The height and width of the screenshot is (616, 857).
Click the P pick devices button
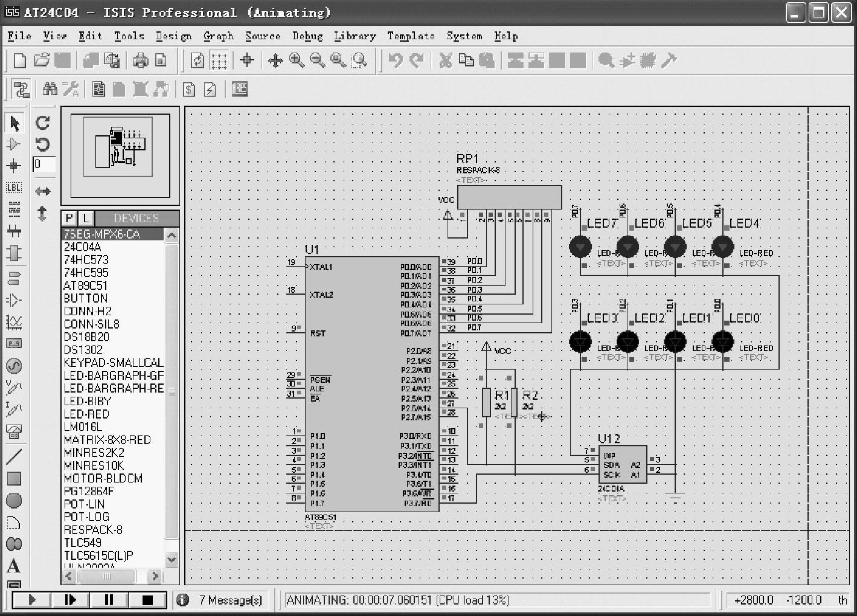(69, 218)
